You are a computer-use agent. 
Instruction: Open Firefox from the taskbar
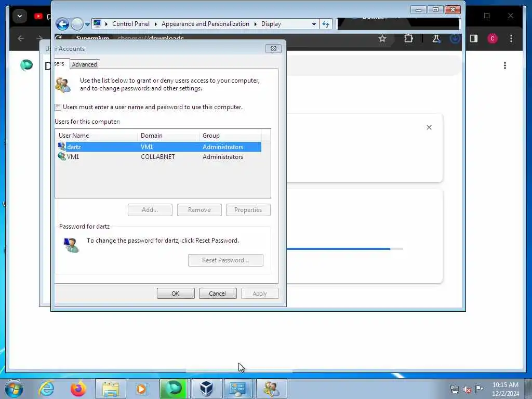tap(78, 389)
